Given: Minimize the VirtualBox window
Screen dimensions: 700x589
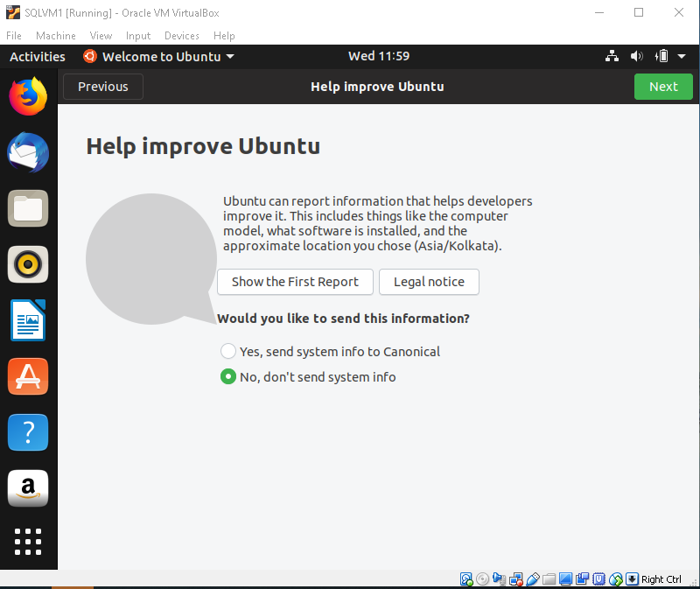Looking at the screenshot, I should click(599, 12).
